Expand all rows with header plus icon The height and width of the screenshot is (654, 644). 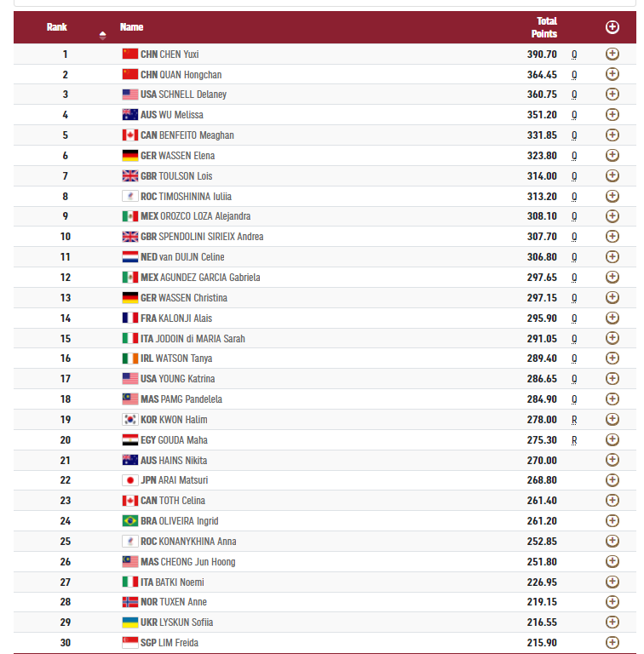pyautogui.click(x=612, y=27)
